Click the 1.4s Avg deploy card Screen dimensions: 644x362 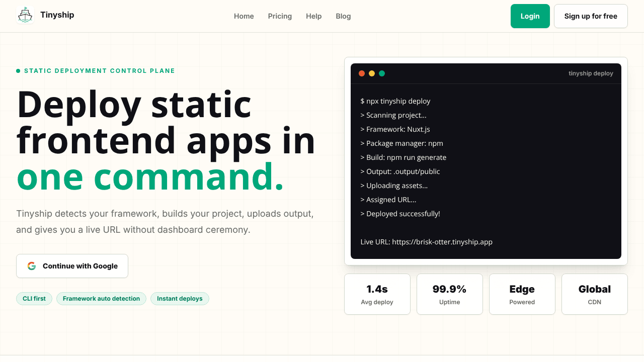[x=377, y=294]
